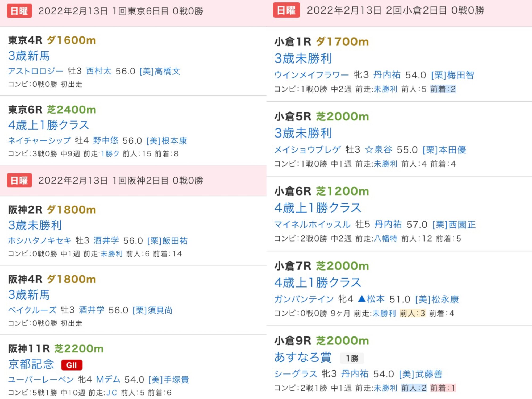Click the red GII grade badge
532x399 pixels.
pos(72,365)
